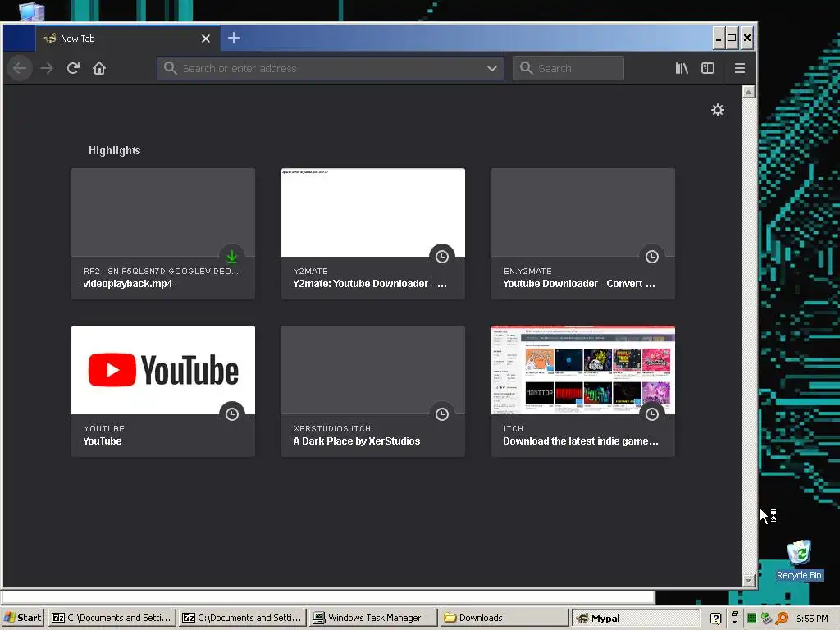Select the Recycle Bin desktop icon
Image resolution: width=840 pixels, height=630 pixels.
coord(799,559)
